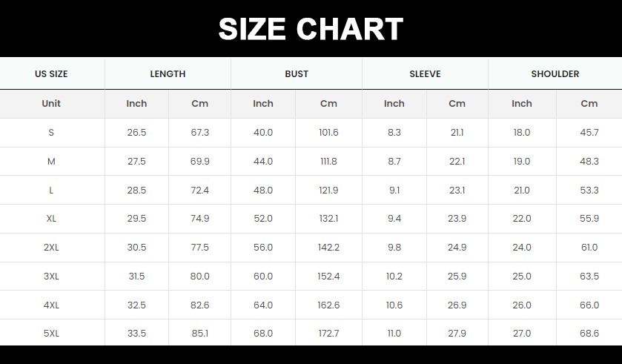The width and height of the screenshot is (622, 364).
Task: Select the US SIZE column header
Action: coord(51,73)
